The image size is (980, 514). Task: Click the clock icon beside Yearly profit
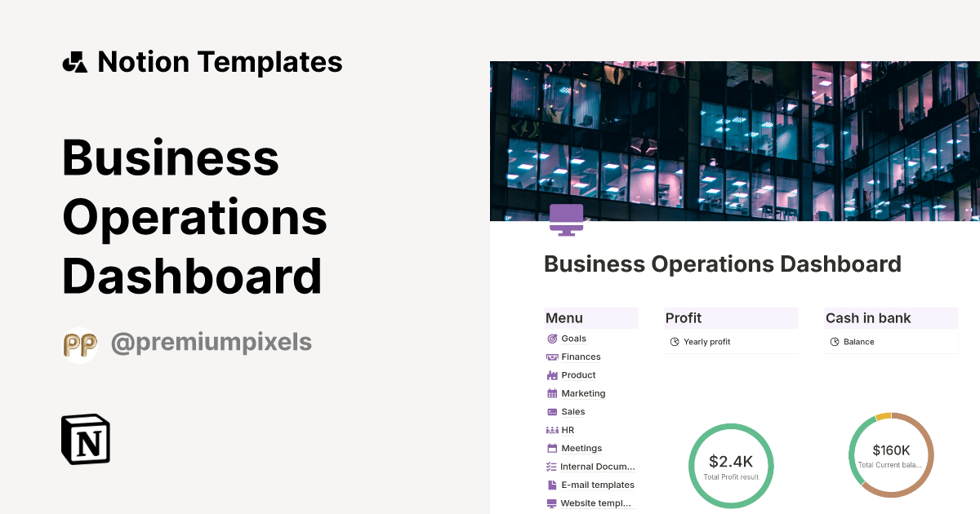click(674, 342)
